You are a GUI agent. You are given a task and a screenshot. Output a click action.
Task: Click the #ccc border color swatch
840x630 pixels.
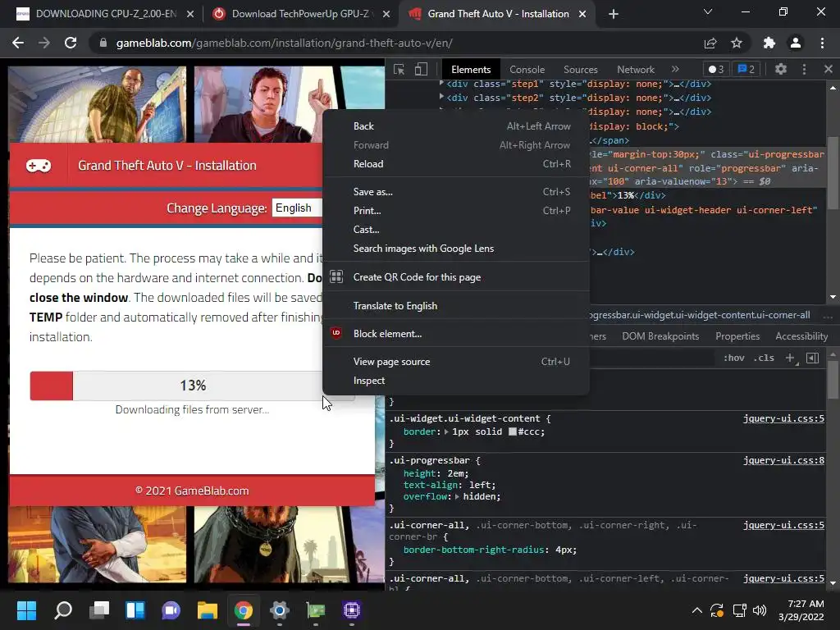[512, 431]
